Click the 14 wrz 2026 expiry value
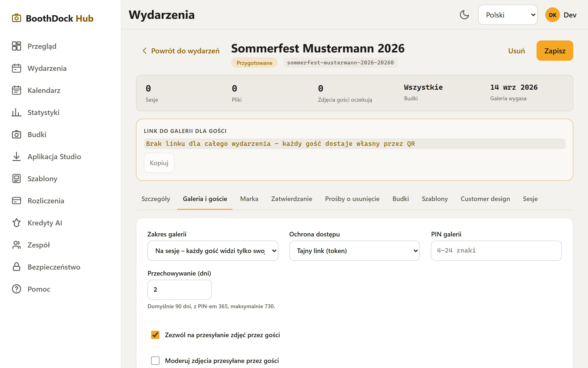588x368 pixels. coord(514,87)
